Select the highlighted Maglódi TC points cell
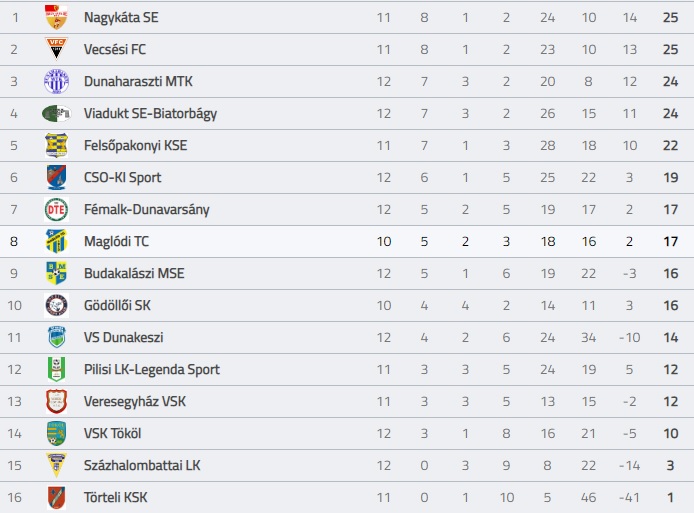The image size is (694, 513). (671, 241)
